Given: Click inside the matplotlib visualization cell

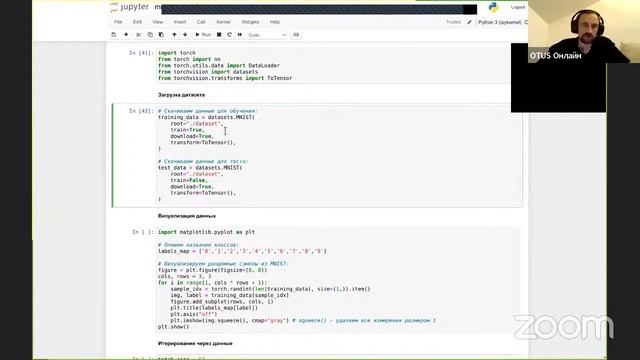Looking at the screenshot, I should coord(338,279).
